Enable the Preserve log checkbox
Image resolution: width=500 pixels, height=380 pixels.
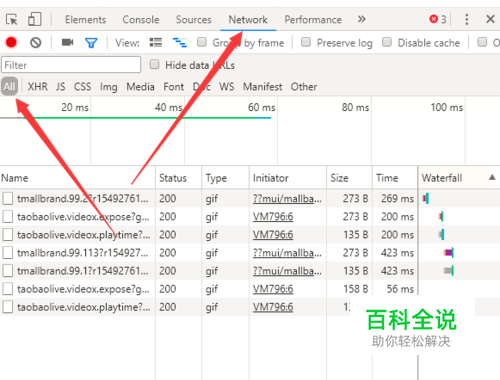coord(306,42)
